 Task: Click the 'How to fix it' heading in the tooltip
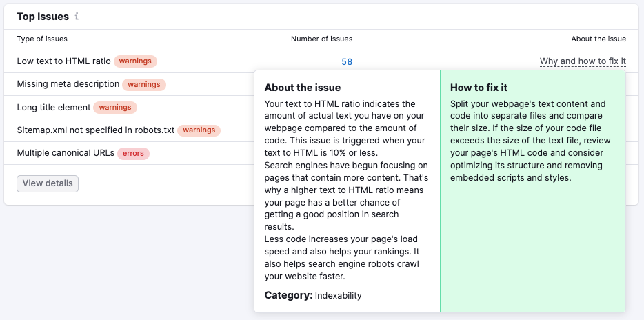479,88
